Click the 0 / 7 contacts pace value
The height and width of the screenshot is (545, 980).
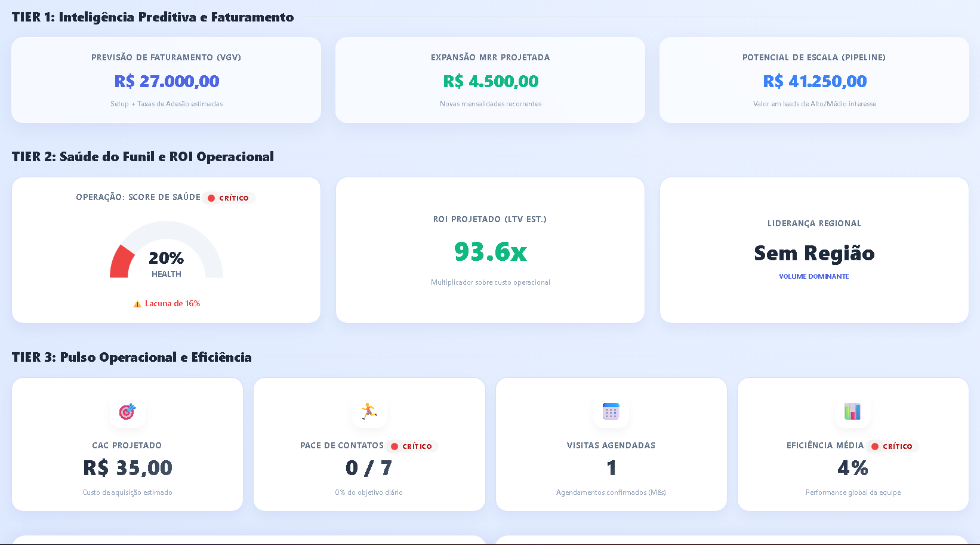tap(369, 468)
